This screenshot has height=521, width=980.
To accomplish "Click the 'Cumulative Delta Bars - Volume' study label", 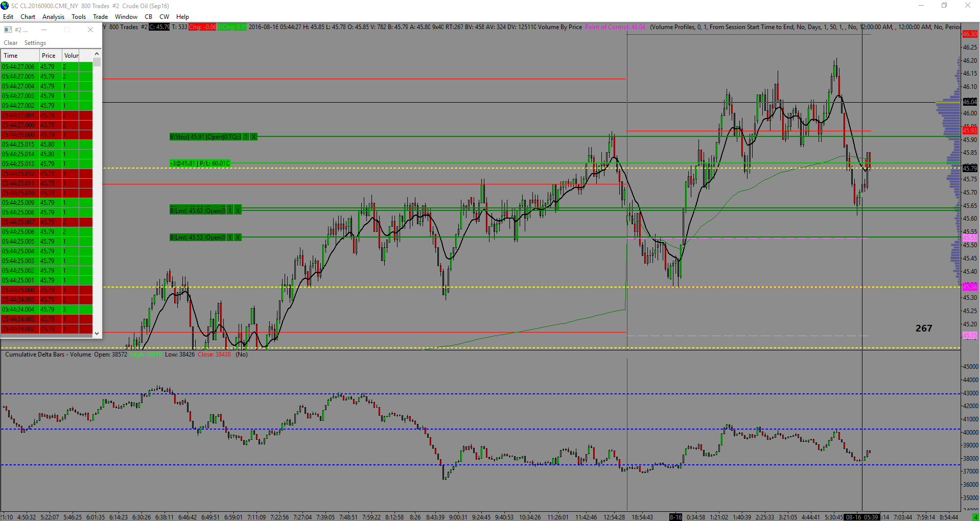I will click(x=48, y=354).
